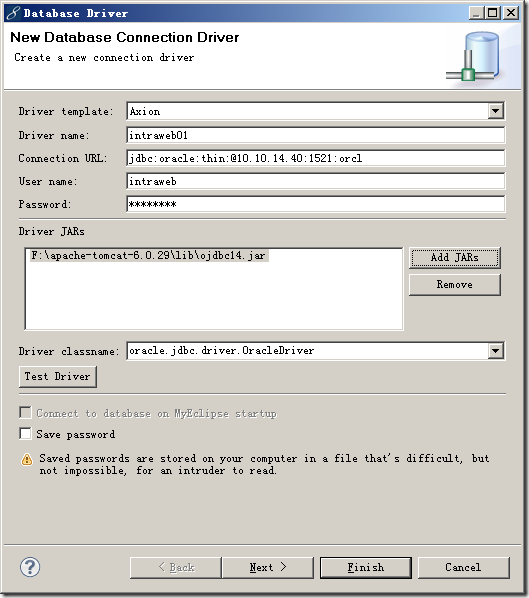Screen dimensions: 529x598
Task: Click the oracle.jdbc.driver.OracleDriver classname text
Action: pyautogui.click(x=222, y=350)
